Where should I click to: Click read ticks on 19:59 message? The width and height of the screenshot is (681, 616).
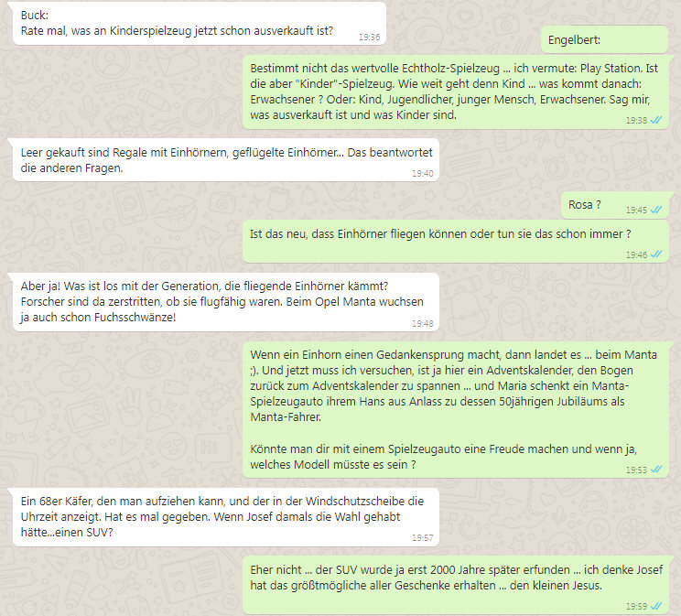[x=656, y=606]
